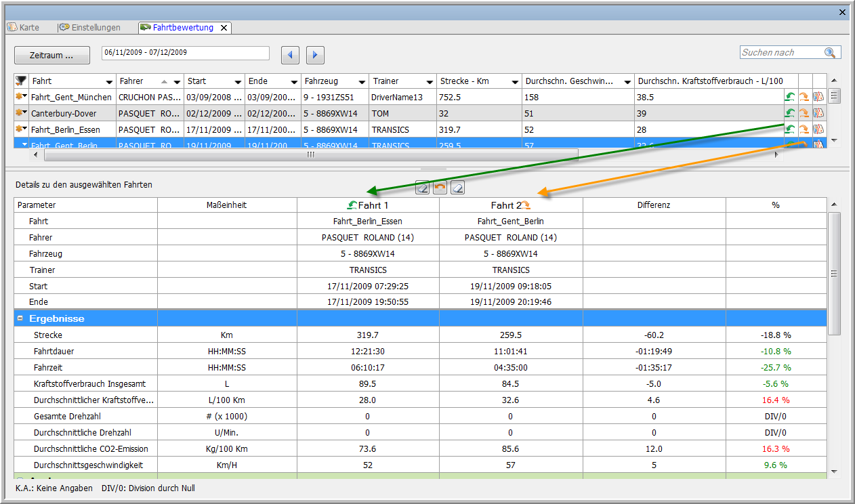Click the window close X button

click(x=842, y=12)
